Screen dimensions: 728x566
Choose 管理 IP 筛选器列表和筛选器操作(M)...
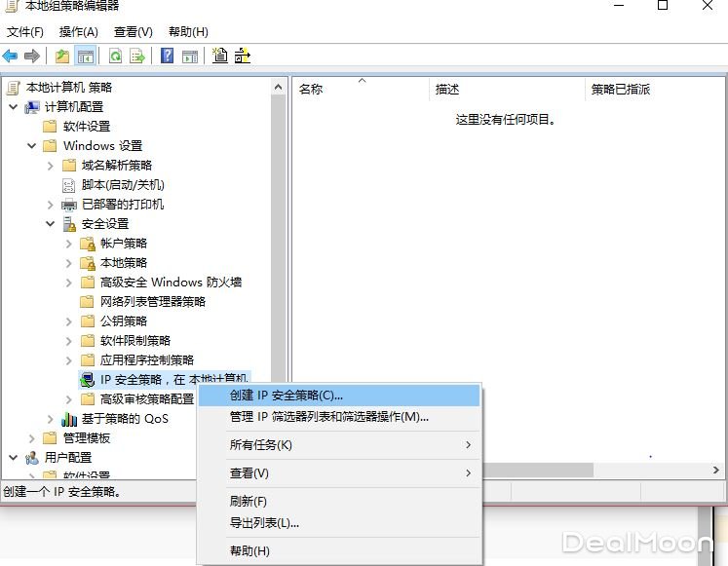pyautogui.click(x=328, y=417)
